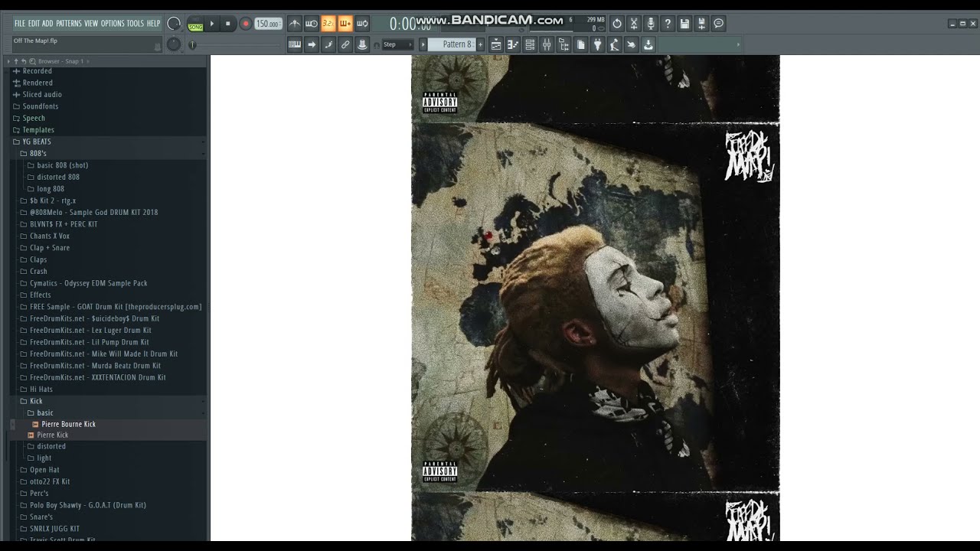Toggle the Browser view icon

click(563, 44)
